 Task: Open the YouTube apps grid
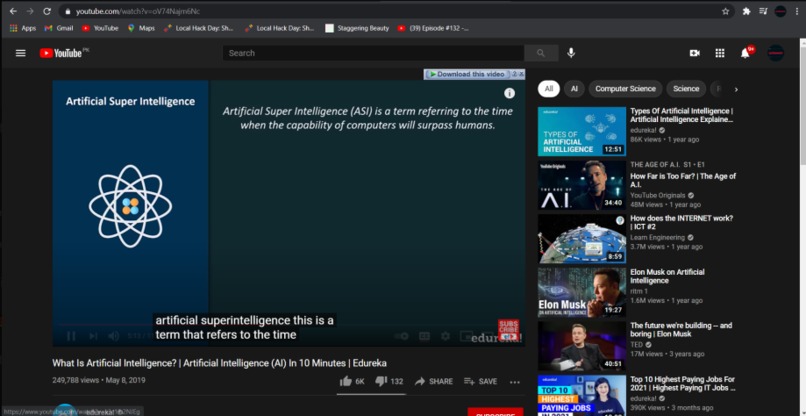pyautogui.click(x=720, y=53)
